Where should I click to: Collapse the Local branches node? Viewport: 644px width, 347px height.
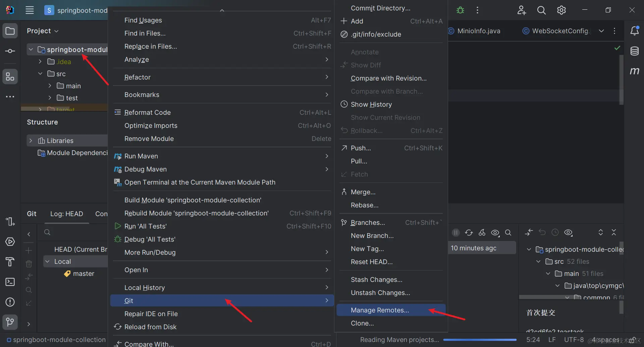(48, 261)
